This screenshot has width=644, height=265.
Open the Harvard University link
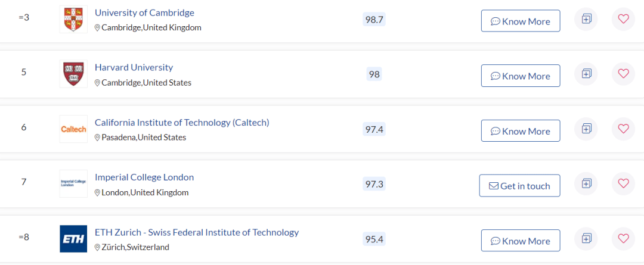pyautogui.click(x=134, y=67)
